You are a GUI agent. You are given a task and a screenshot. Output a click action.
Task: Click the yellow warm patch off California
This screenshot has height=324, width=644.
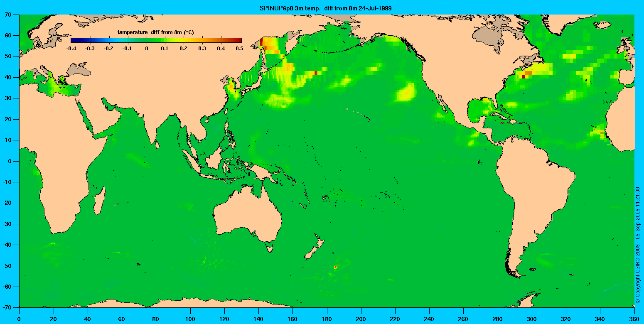[406, 93]
